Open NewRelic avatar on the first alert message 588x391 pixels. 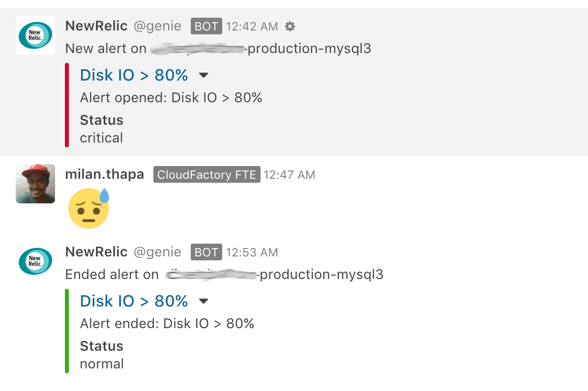tap(35, 35)
